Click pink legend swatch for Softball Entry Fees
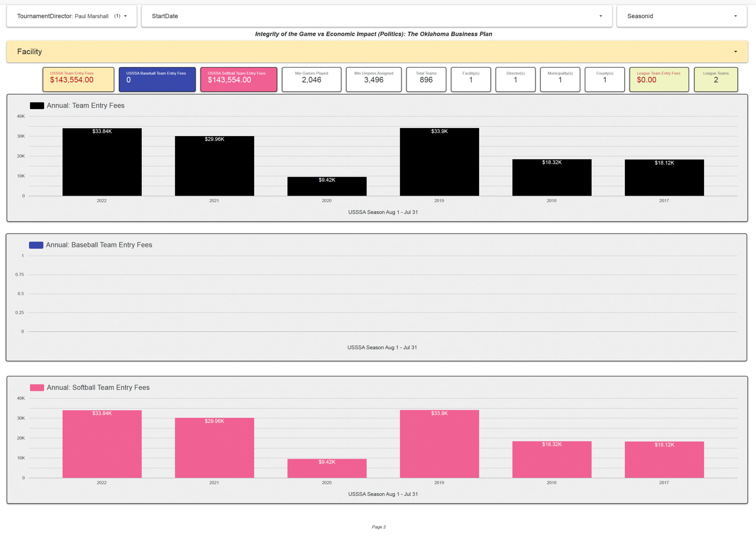Image resolution: width=756 pixels, height=537 pixels. pos(37,387)
